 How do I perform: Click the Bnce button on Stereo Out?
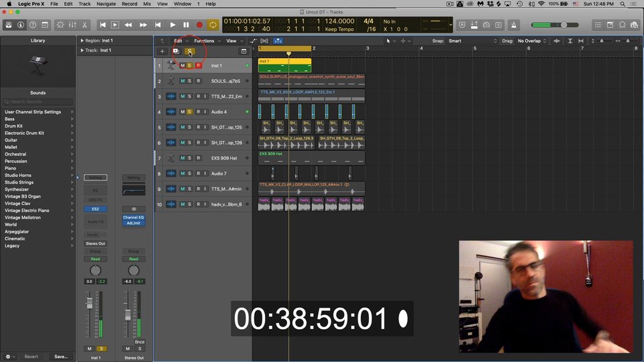pyautogui.click(x=140, y=342)
